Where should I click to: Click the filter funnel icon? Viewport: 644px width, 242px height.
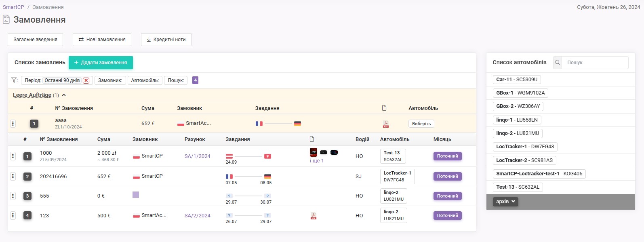coord(15,80)
